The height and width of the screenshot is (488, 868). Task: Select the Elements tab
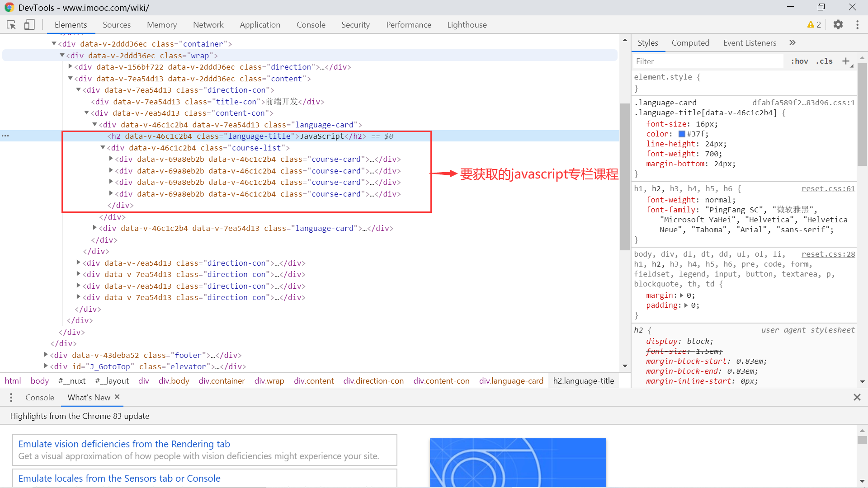[71, 25]
